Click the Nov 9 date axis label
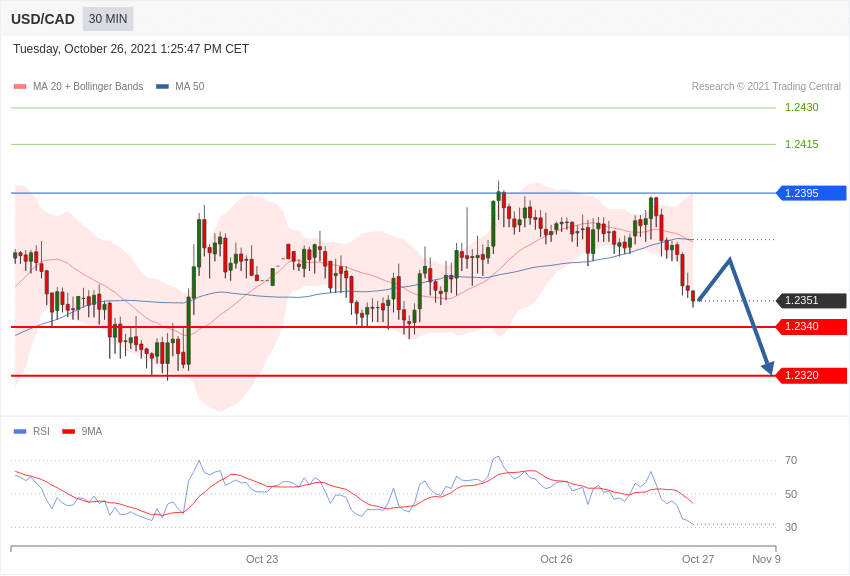Image resolution: width=850 pixels, height=576 pixels. 766,559
